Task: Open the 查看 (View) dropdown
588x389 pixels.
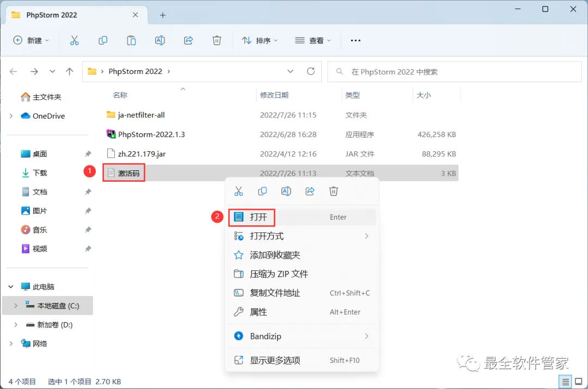Action: click(x=313, y=40)
